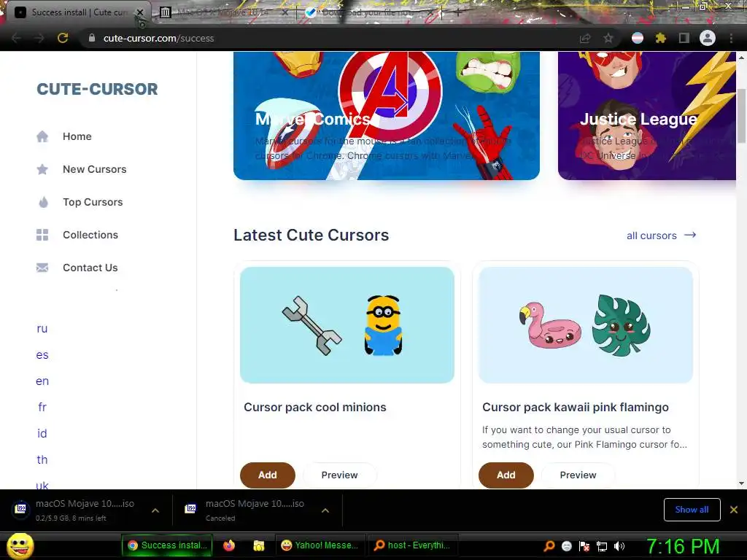Open Top Cursors in the sidebar

coord(93,202)
